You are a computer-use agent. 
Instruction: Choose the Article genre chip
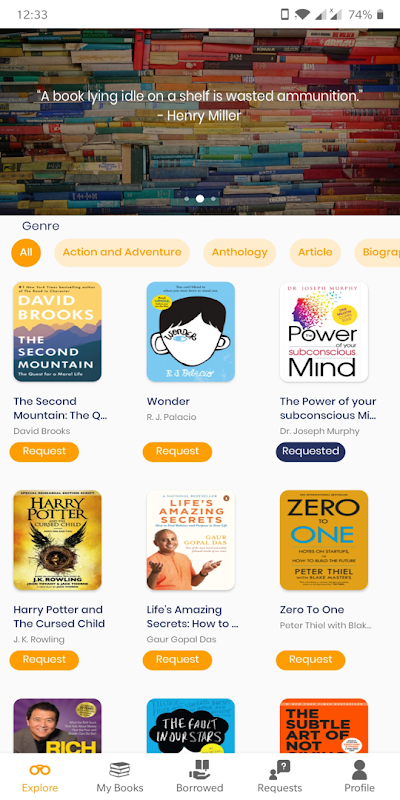pyautogui.click(x=315, y=252)
